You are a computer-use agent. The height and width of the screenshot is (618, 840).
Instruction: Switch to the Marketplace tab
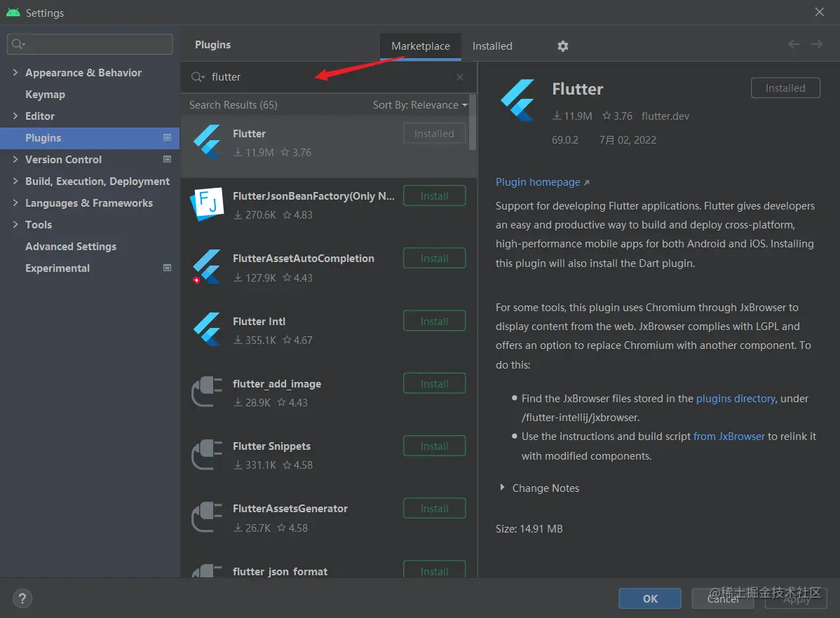point(421,46)
